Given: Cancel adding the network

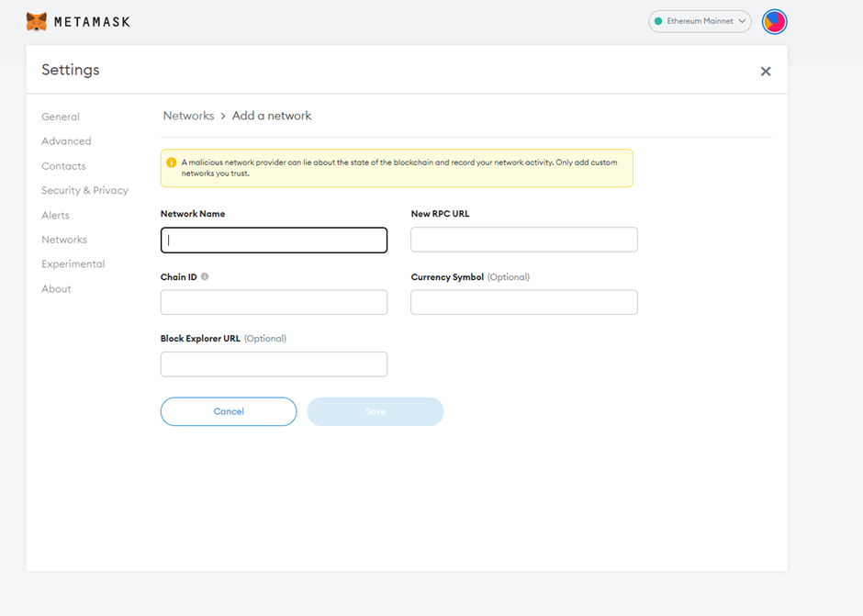Looking at the screenshot, I should [229, 411].
